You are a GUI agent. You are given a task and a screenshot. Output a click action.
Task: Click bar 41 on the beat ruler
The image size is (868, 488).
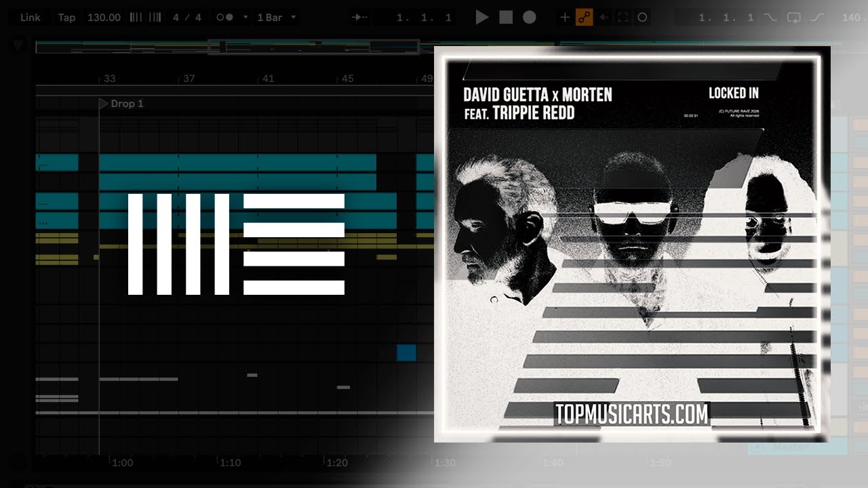[x=268, y=79]
